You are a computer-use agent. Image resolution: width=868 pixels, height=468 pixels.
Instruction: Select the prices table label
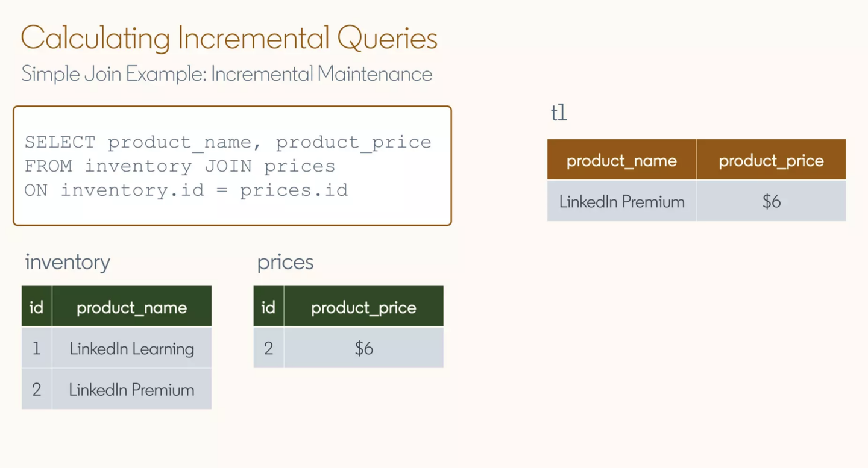point(285,262)
